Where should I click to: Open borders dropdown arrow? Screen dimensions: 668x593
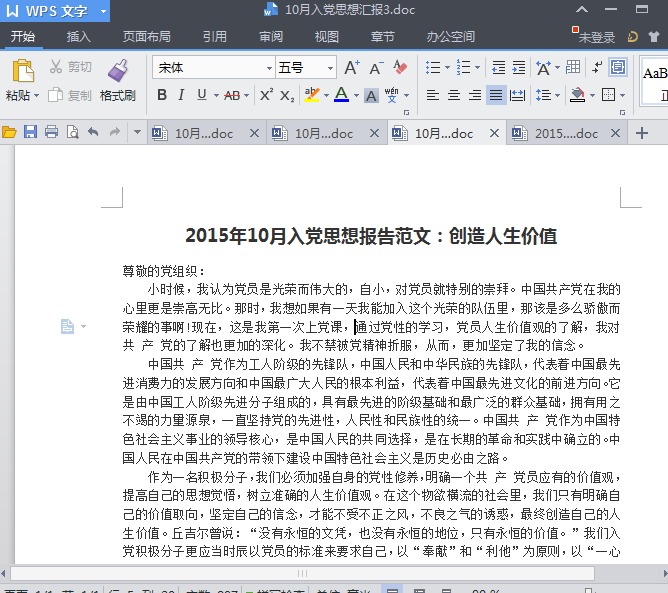(x=622, y=95)
